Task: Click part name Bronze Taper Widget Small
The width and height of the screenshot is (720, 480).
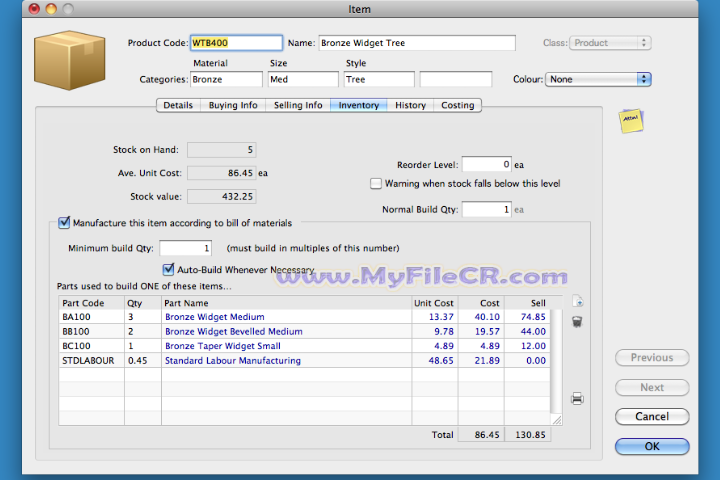Action: [x=223, y=346]
